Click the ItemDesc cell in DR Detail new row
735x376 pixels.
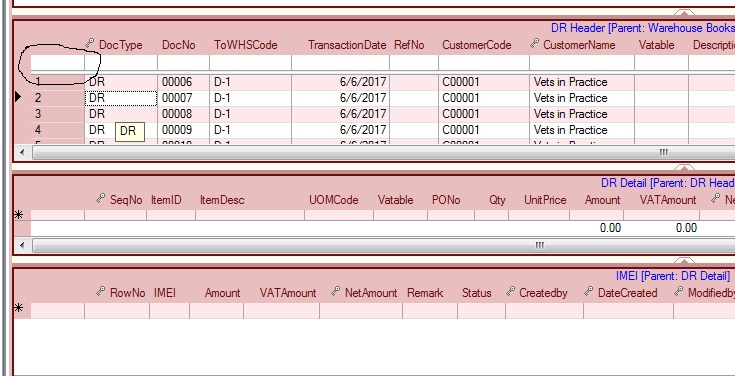click(x=250, y=215)
